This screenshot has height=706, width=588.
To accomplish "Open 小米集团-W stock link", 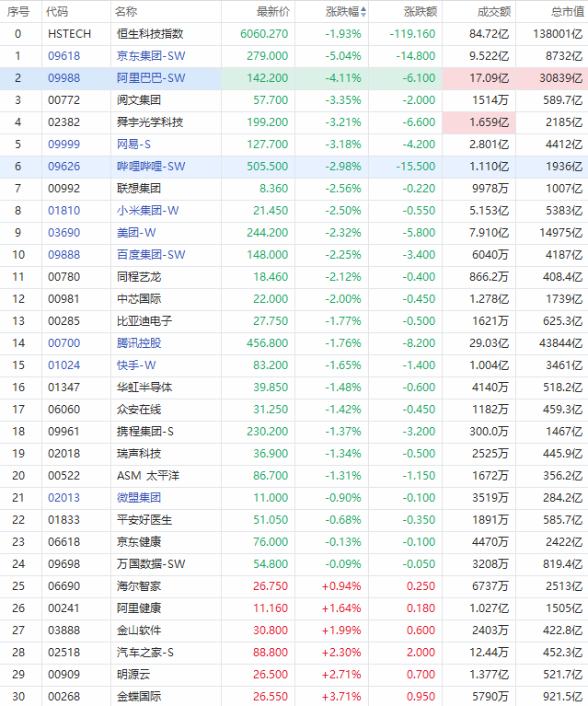I will click(147, 210).
